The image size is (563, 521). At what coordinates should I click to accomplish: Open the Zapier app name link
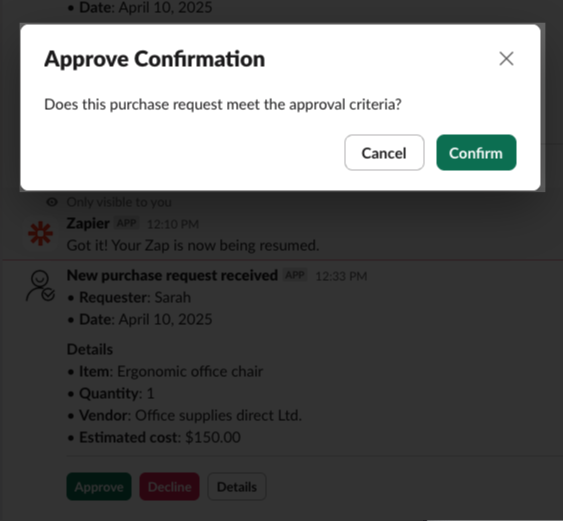[x=88, y=223]
